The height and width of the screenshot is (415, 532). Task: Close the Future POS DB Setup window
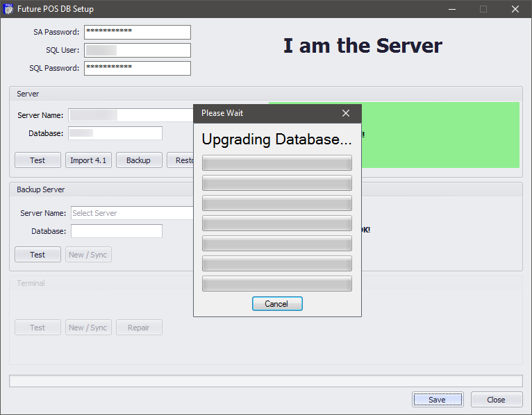(515, 9)
